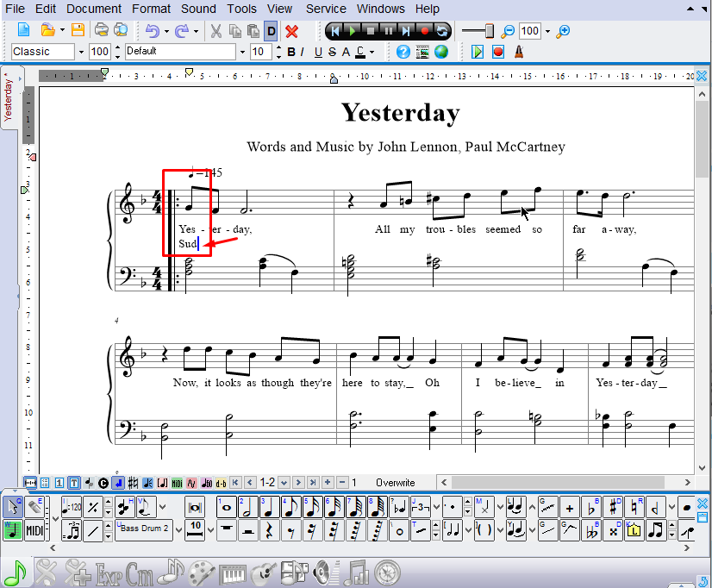Open the text color dropdown arrow

tap(372, 53)
